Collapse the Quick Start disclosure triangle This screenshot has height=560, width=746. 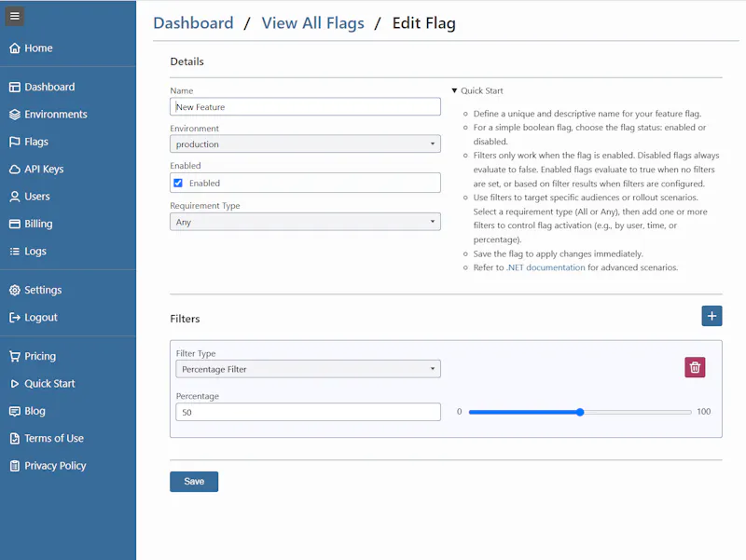coord(454,90)
